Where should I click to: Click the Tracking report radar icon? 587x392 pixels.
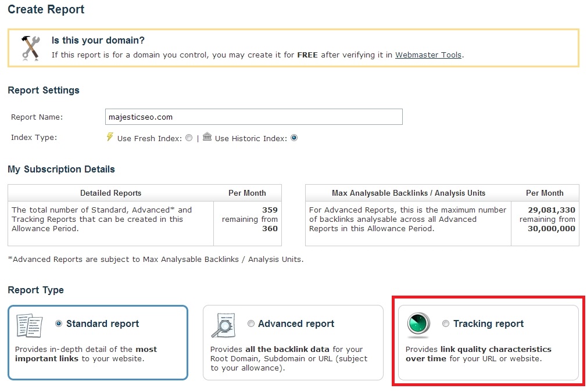click(x=418, y=324)
